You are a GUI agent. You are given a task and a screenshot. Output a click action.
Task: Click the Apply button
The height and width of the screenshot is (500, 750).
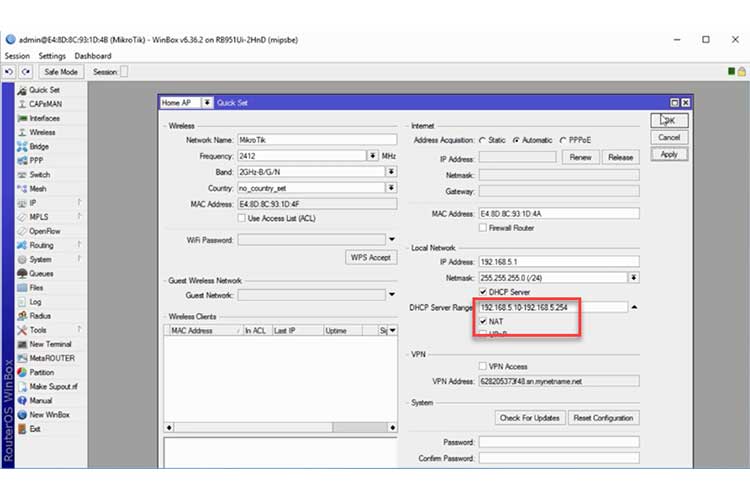(669, 154)
